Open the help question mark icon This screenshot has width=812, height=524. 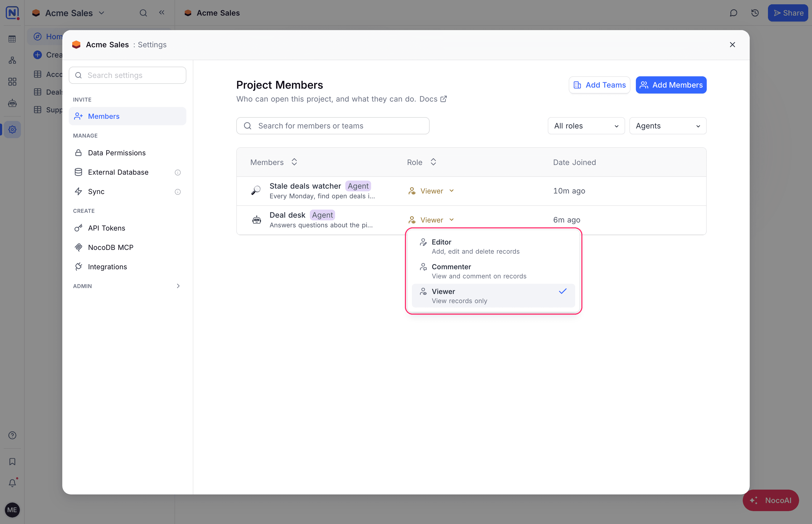12,435
